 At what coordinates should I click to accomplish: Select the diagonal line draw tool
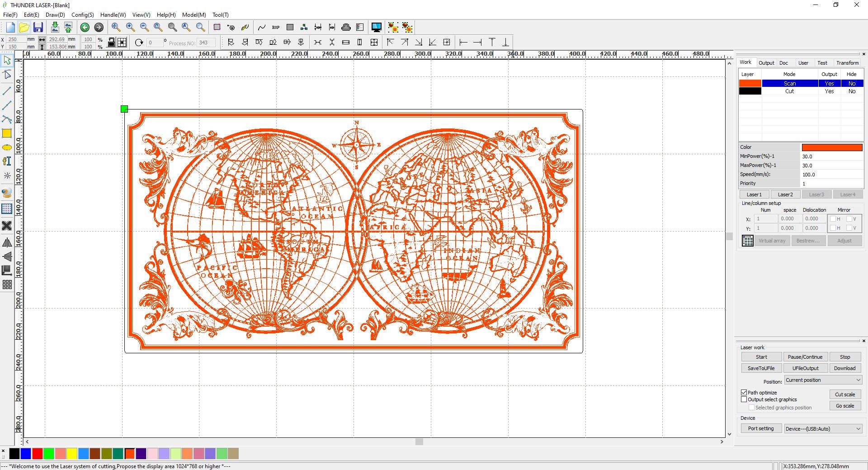[7, 91]
